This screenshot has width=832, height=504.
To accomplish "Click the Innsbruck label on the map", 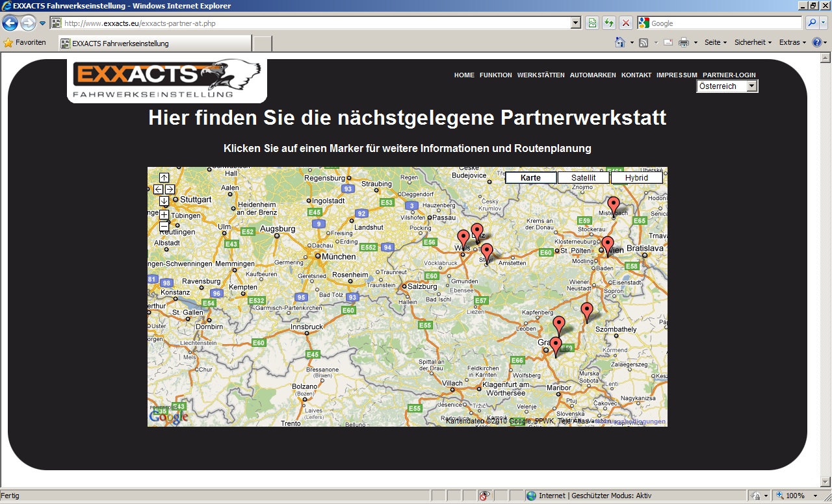I will (x=307, y=327).
